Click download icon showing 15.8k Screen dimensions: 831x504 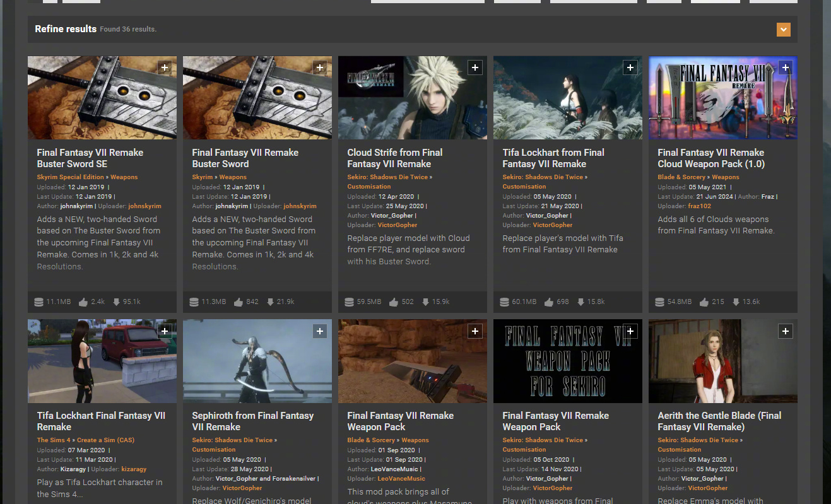click(581, 302)
